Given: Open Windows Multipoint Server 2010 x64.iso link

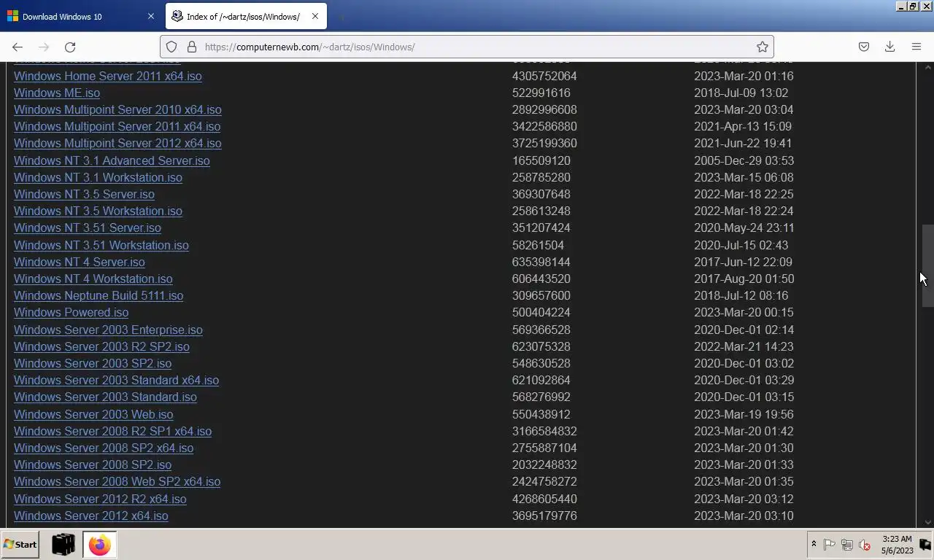Looking at the screenshot, I should pyautogui.click(x=117, y=109).
